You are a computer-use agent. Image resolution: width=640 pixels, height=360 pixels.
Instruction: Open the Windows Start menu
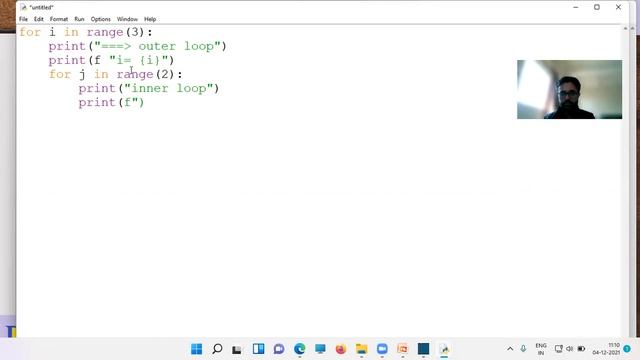point(196,349)
